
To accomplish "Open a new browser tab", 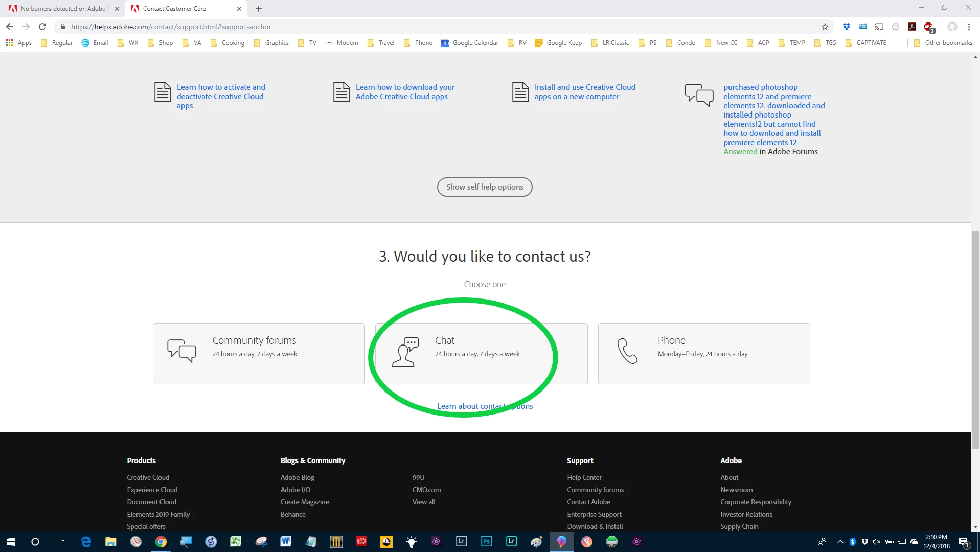I will click(x=259, y=8).
